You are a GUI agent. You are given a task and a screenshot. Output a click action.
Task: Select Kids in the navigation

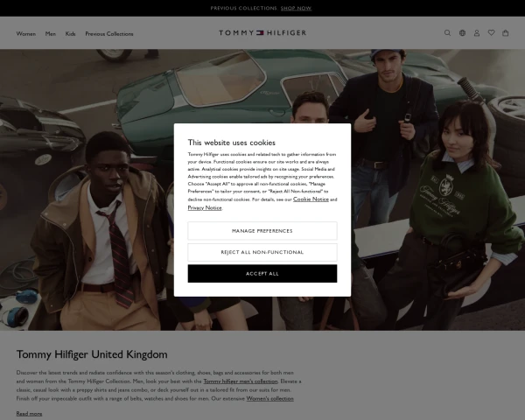[70, 33]
